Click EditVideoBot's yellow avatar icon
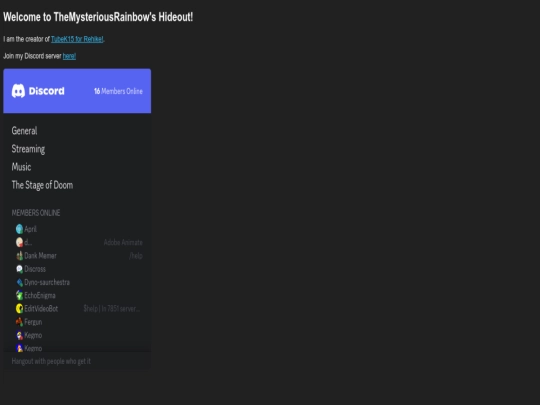 pyautogui.click(x=19, y=309)
